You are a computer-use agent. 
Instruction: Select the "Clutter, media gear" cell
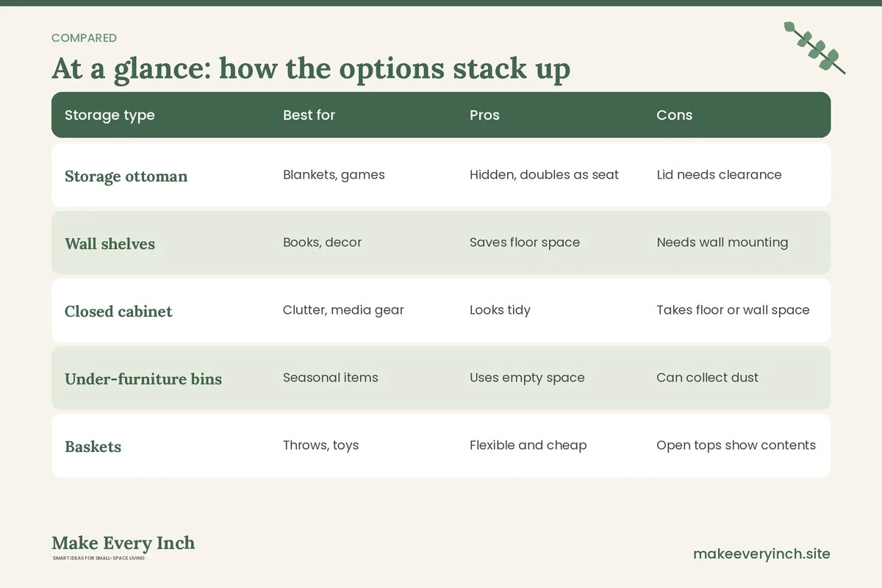pos(343,310)
